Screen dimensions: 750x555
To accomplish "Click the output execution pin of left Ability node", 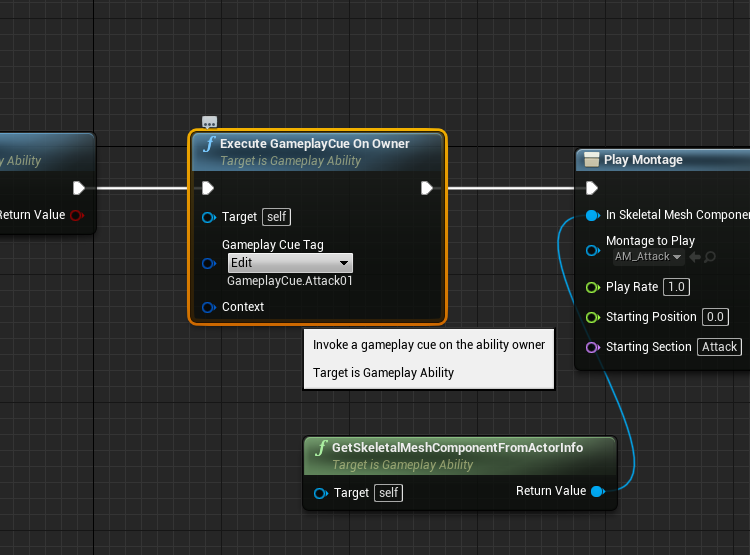I will (79, 188).
